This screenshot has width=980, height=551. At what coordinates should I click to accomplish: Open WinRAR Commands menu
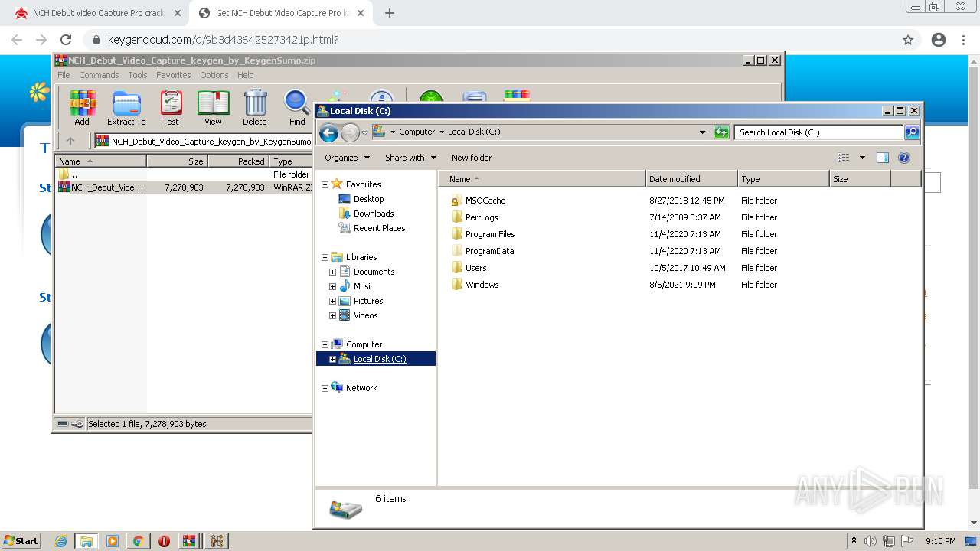(99, 75)
